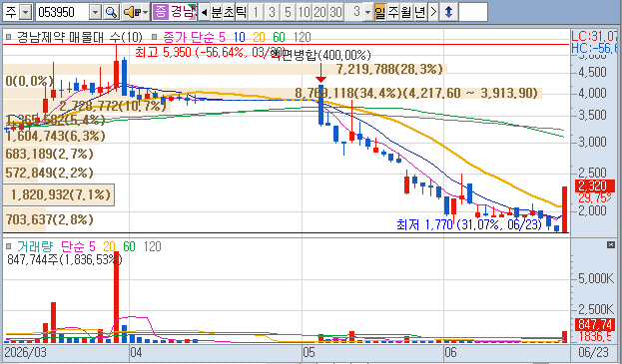Screen dimensions: 622x364
Task: Click the red volume tag 847,74
Action: tap(595, 324)
